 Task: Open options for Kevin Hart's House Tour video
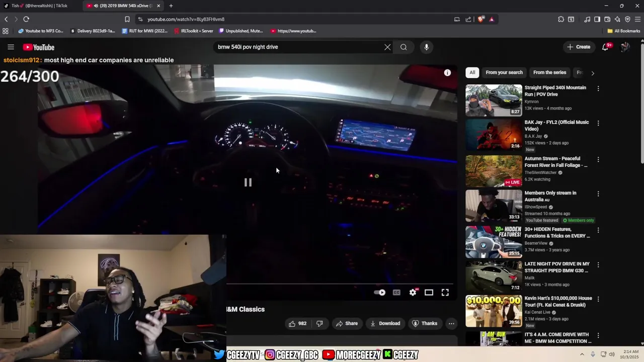598,299
